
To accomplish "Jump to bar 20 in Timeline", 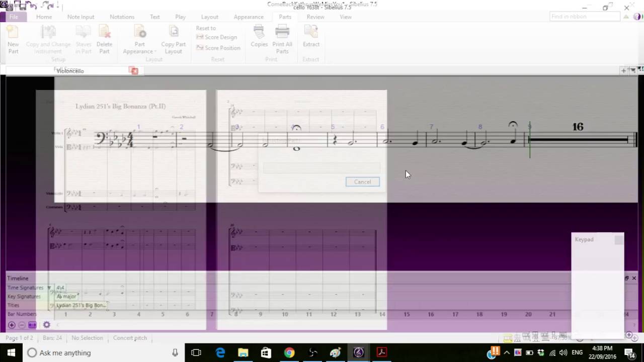I will point(528,314).
